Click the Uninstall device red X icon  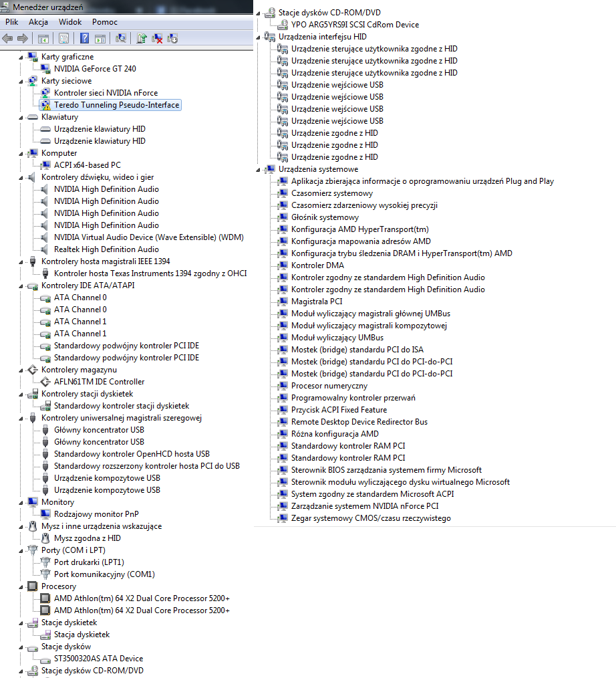157,39
